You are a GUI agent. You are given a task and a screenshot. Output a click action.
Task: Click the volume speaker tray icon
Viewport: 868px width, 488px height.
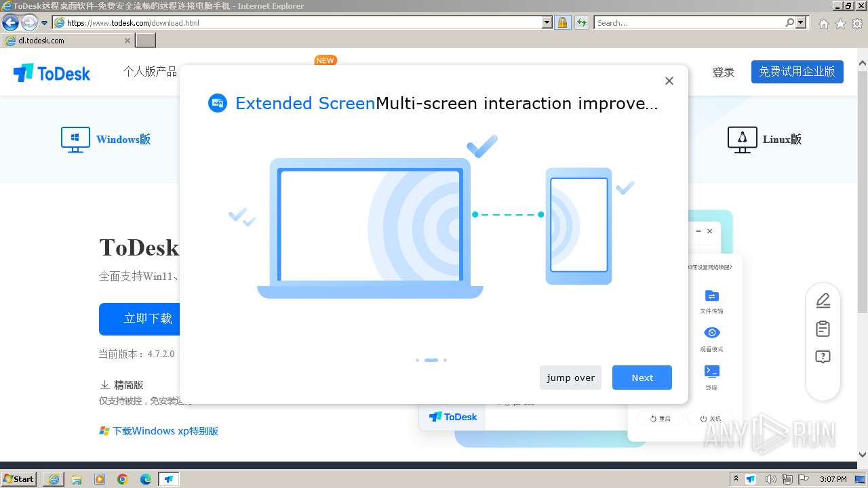click(x=771, y=479)
